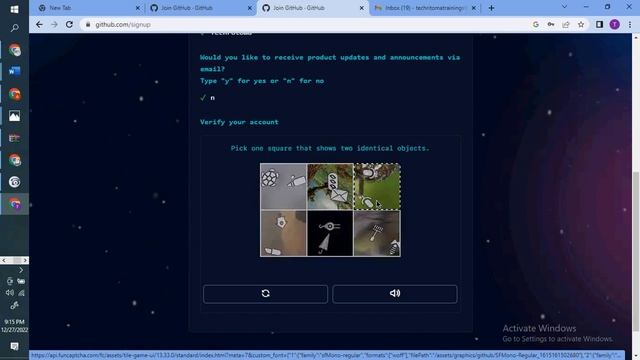This screenshot has height=360, width=640.
Task: Open Windows notification center
Action: [x=14, y=347]
